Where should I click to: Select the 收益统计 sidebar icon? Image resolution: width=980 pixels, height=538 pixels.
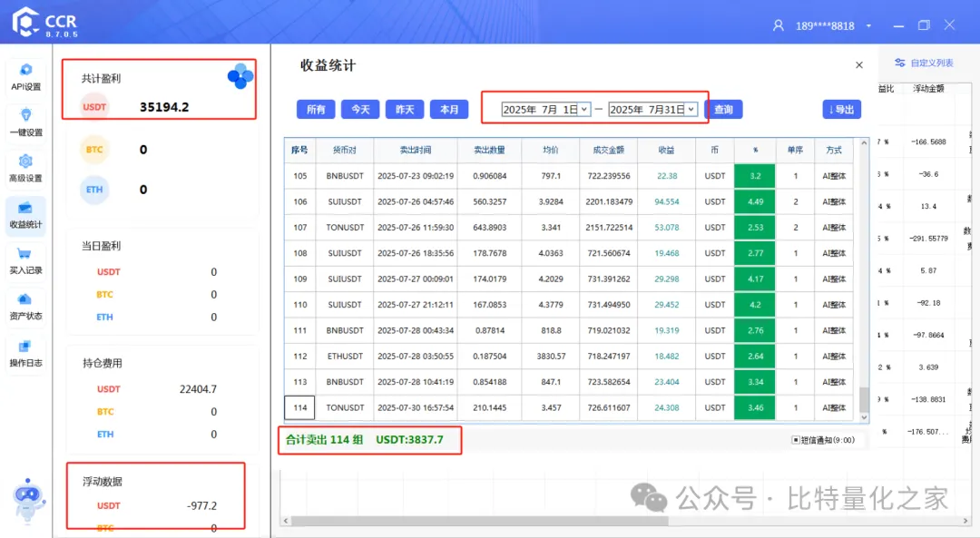coord(25,216)
